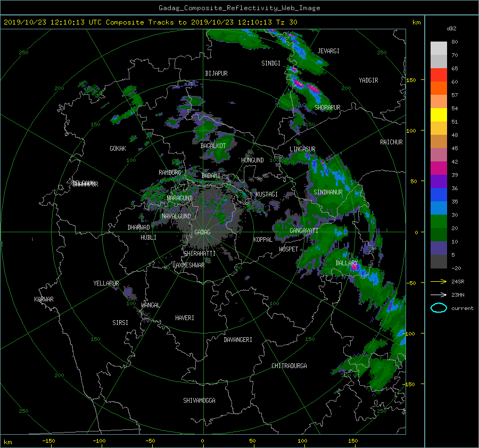Click the orange 60 dBZ color swatch
479x448 pixels.
click(439, 88)
